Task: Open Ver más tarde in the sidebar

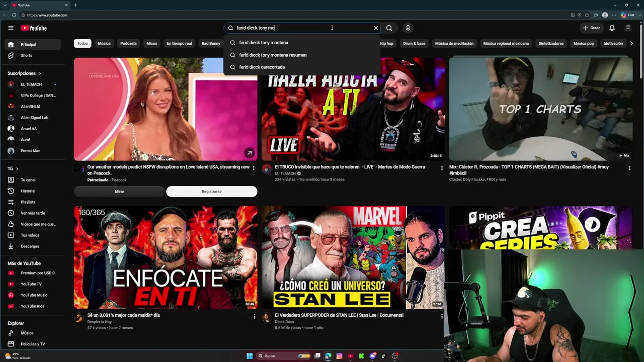Action: point(34,213)
